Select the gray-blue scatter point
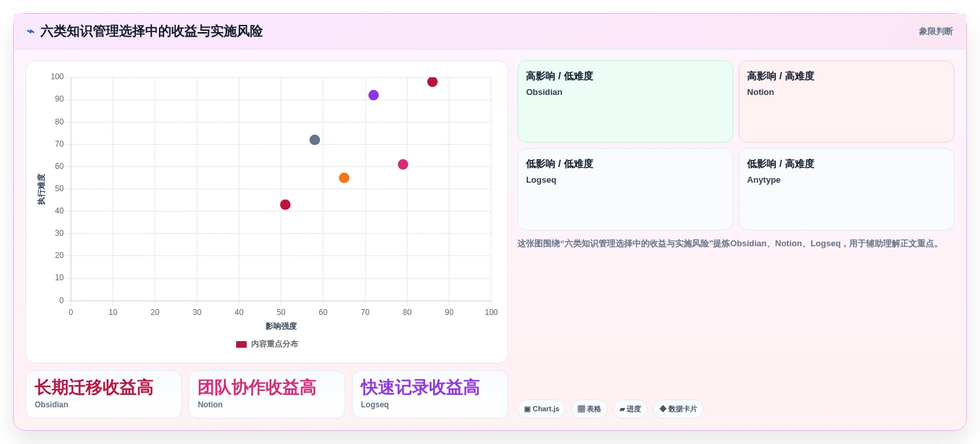This screenshot has width=980, height=444. pos(315,139)
